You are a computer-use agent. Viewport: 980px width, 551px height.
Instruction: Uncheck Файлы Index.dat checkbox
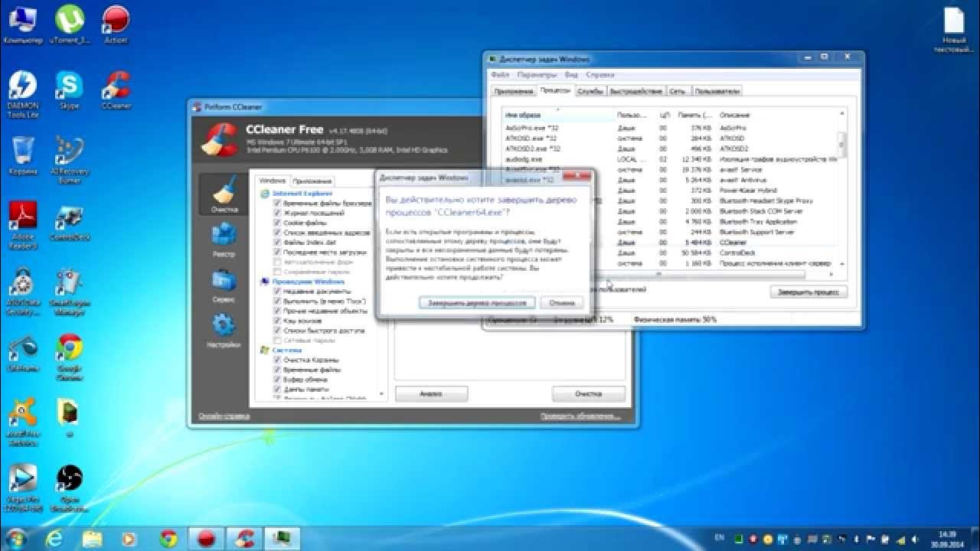coord(277,242)
